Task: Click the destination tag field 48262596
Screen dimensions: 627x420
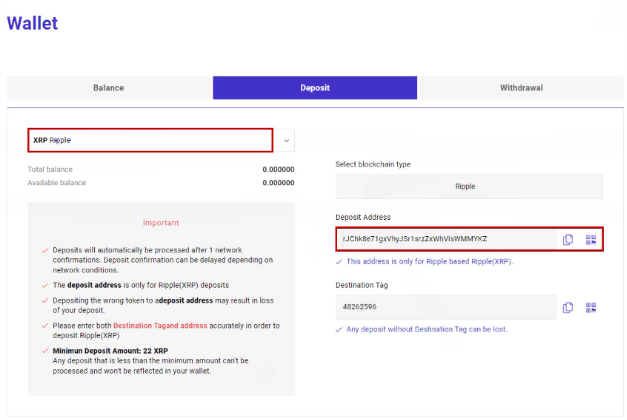Action: pyautogui.click(x=446, y=307)
